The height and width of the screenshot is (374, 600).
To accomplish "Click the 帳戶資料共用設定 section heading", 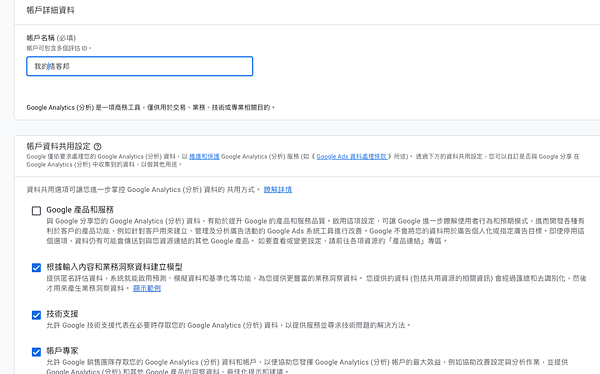I will pyautogui.click(x=59, y=146).
